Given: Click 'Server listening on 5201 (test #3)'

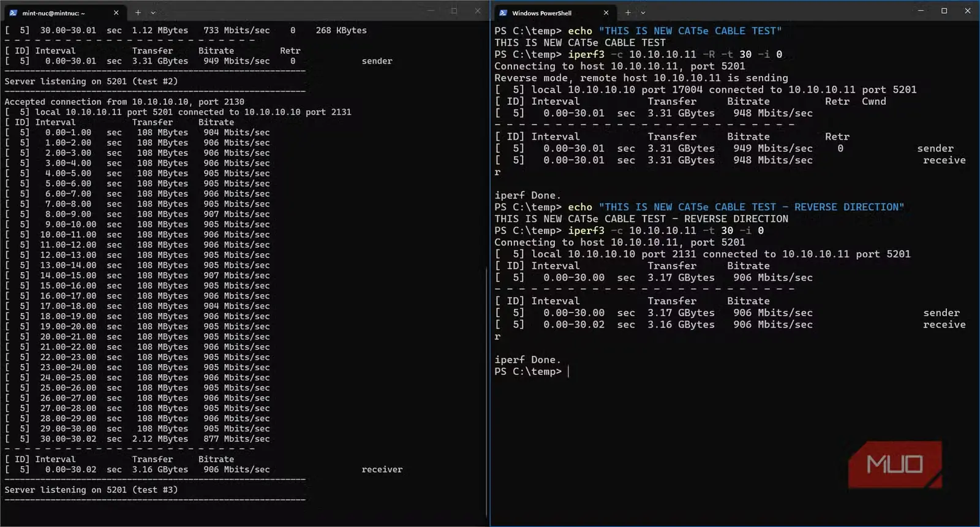Looking at the screenshot, I should (x=91, y=490).
